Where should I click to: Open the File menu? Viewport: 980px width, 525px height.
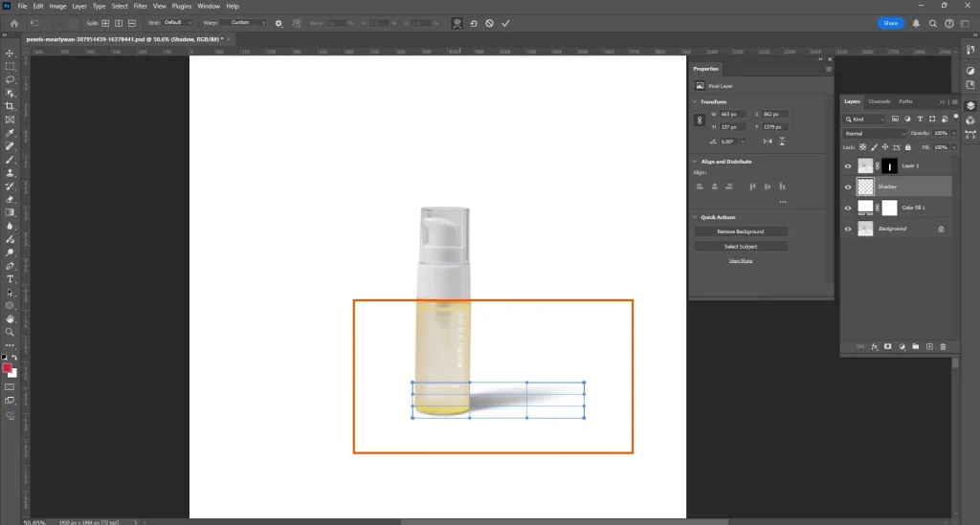coord(22,7)
